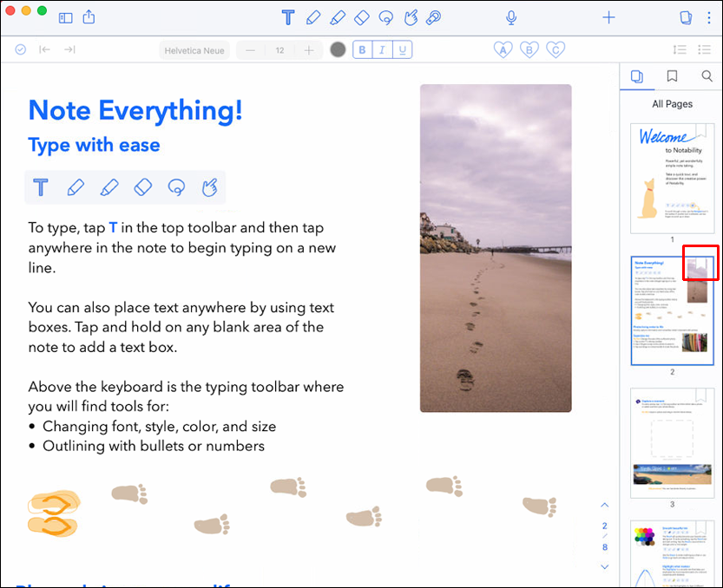Start audio recording with the microphone icon
The height and width of the screenshot is (588, 723).
click(512, 17)
